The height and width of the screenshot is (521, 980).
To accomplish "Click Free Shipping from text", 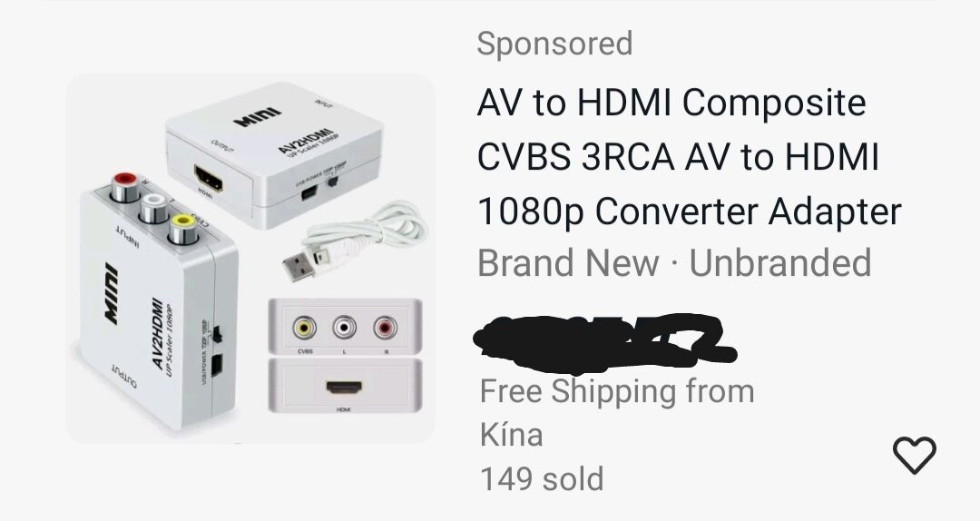I will (617, 391).
